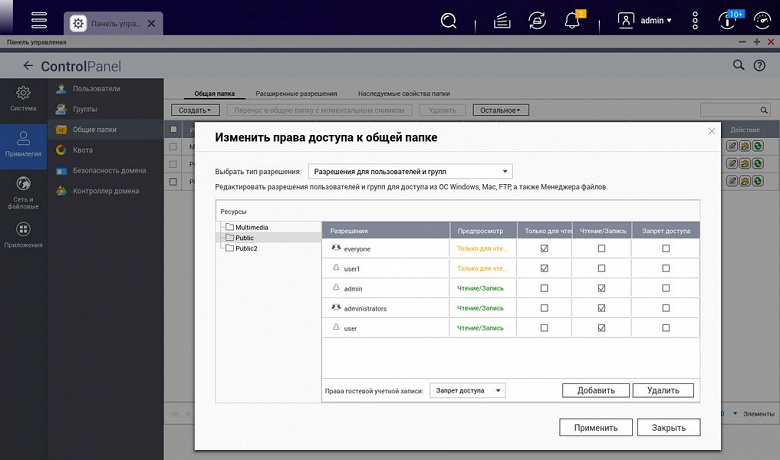Open background tasks stack icon
The width and height of the screenshot is (780, 460).
pyautogui.click(x=503, y=19)
